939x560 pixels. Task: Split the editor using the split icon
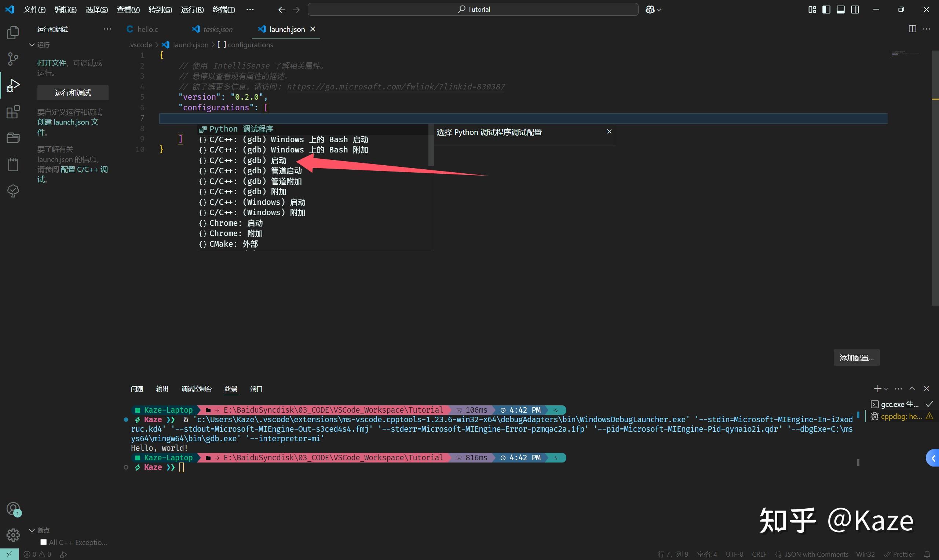[x=913, y=29]
